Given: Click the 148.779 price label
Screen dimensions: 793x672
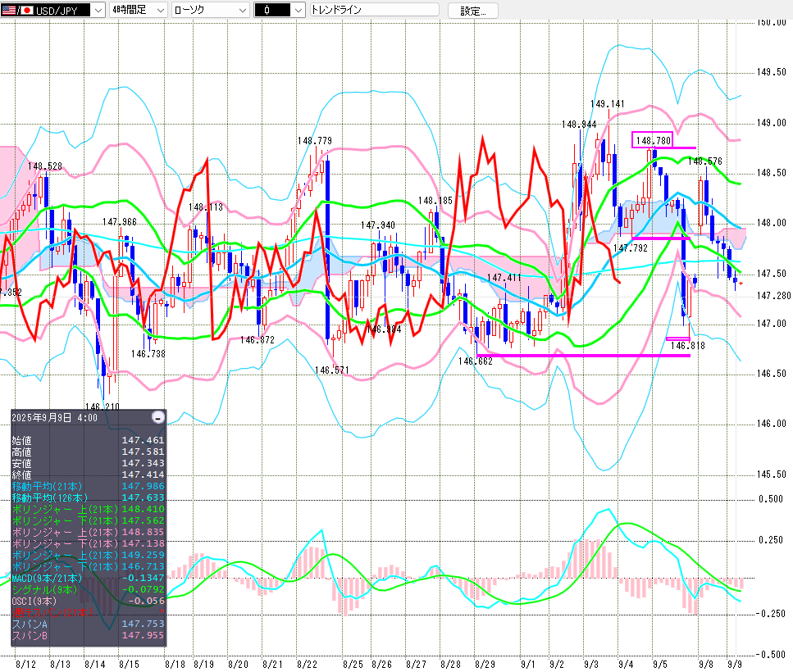Looking at the screenshot, I should [315, 140].
